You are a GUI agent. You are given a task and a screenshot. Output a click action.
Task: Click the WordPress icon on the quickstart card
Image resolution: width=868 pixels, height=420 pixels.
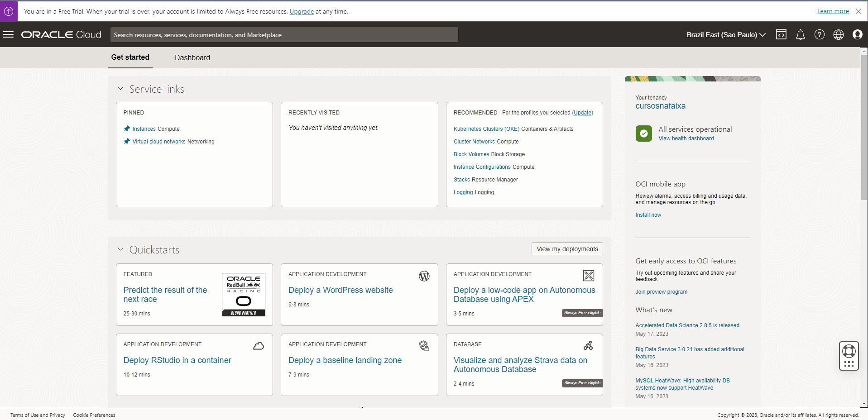pos(424,276)
